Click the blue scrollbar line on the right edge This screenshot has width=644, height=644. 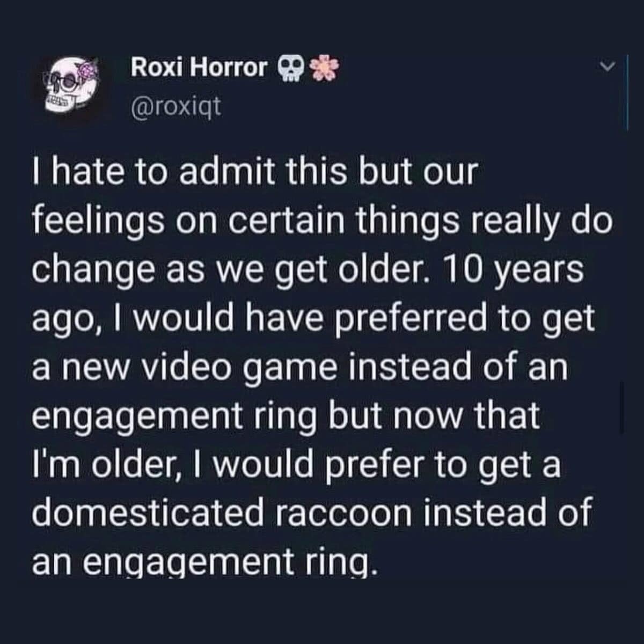point(626,91)
